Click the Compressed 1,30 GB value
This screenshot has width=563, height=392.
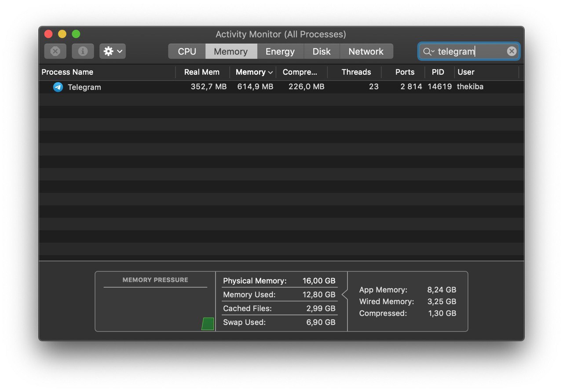click(442, 314)
